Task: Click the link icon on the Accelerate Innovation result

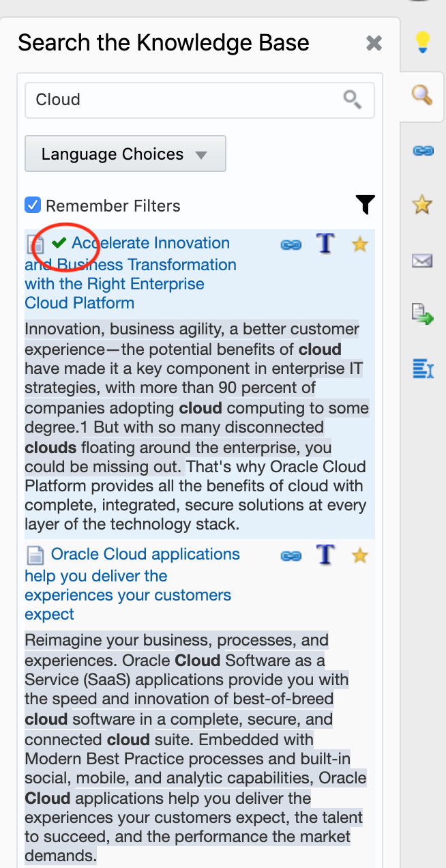Action: click(x=291, y=244)
